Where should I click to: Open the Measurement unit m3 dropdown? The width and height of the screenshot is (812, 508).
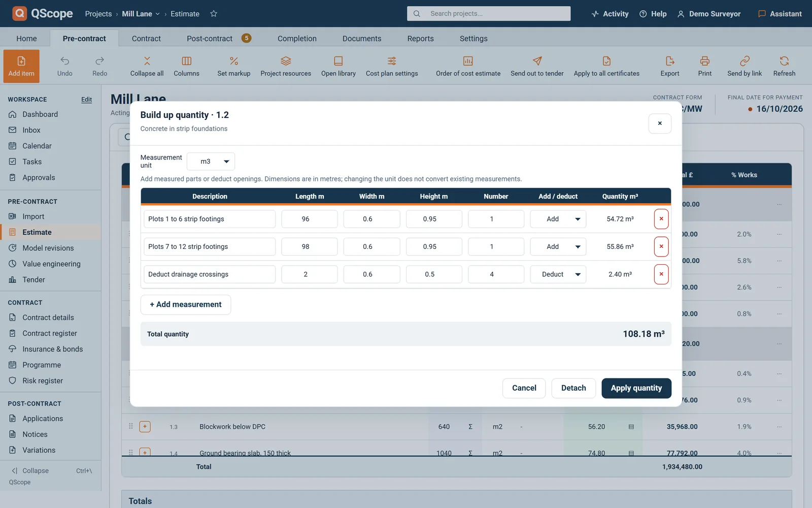click(x=211, y=162)
